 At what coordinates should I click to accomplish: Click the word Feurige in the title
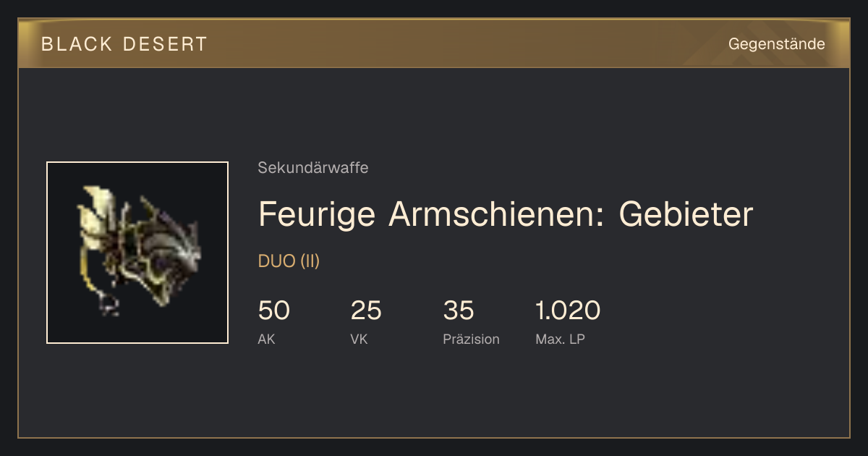(318, 216)
